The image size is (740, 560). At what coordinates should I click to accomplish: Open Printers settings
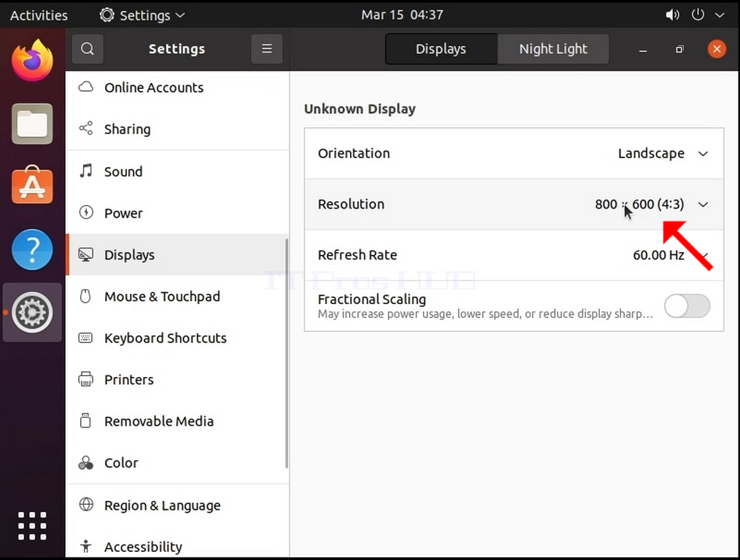click(x=177, y=380)
